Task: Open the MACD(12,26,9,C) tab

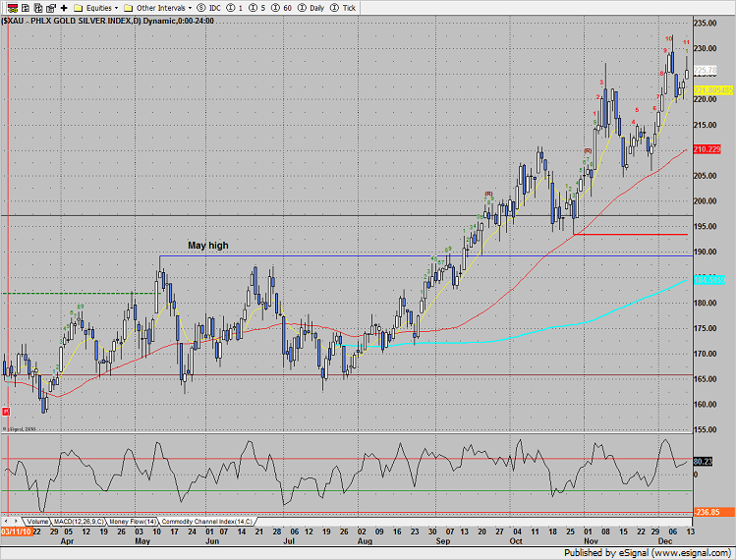Action: click(x=79, y=522)
